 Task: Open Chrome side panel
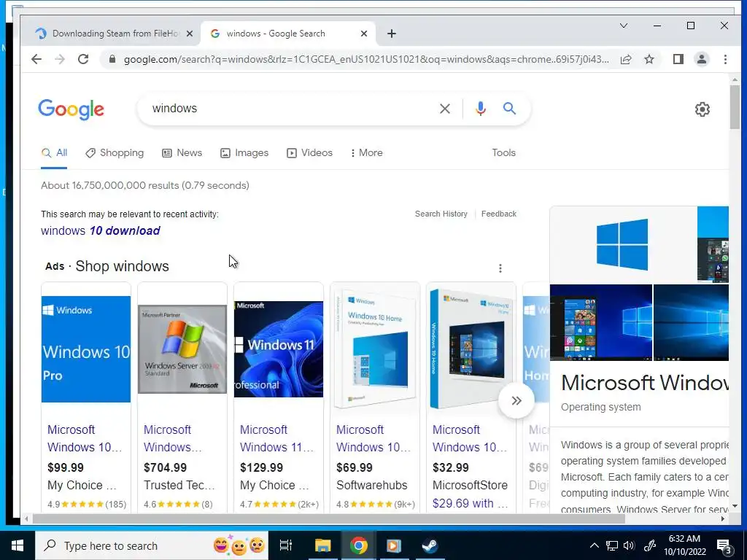tap(678, 59)
